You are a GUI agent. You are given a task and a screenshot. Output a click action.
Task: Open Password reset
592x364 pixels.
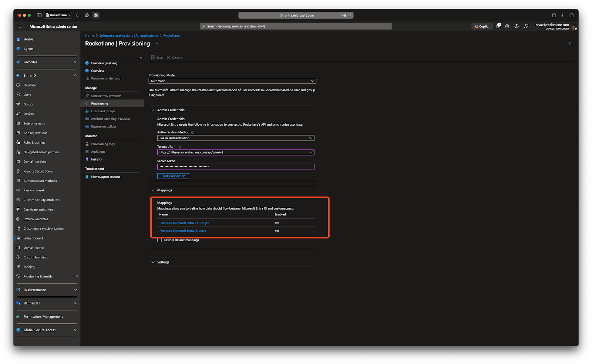coord(34,190)
